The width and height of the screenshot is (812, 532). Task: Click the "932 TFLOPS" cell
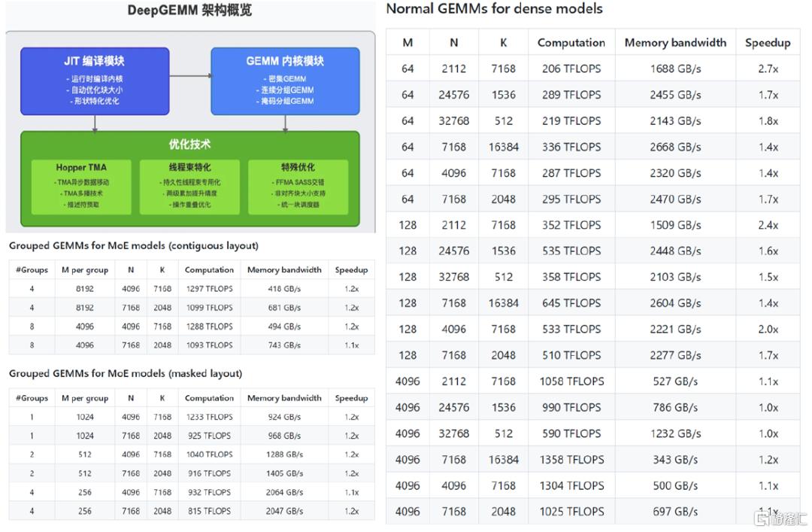coord(209,492)
